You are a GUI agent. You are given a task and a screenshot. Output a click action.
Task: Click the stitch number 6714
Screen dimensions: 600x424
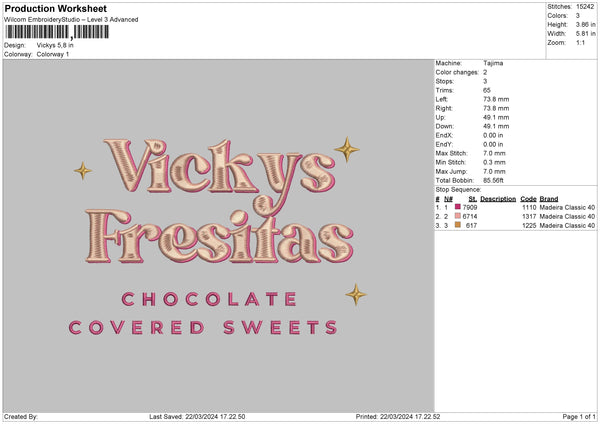tap(470, 217)
